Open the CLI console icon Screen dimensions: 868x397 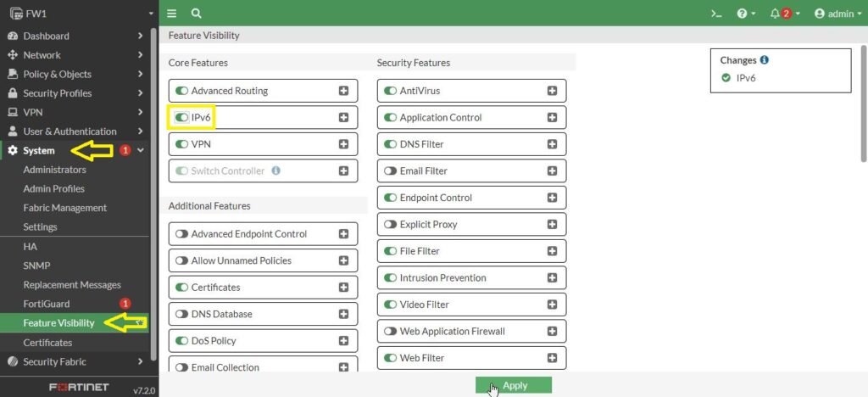[x=716, y=14]
